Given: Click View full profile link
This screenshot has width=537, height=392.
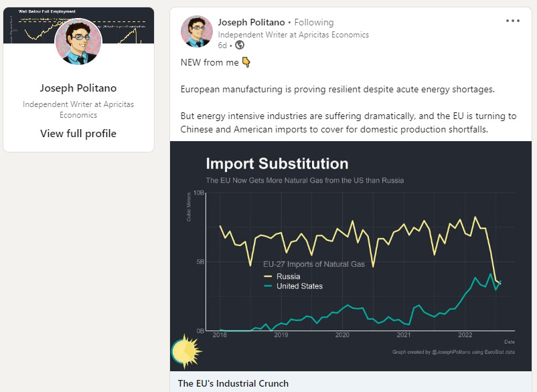Looking at the screenshot, I should coord(78,133).
